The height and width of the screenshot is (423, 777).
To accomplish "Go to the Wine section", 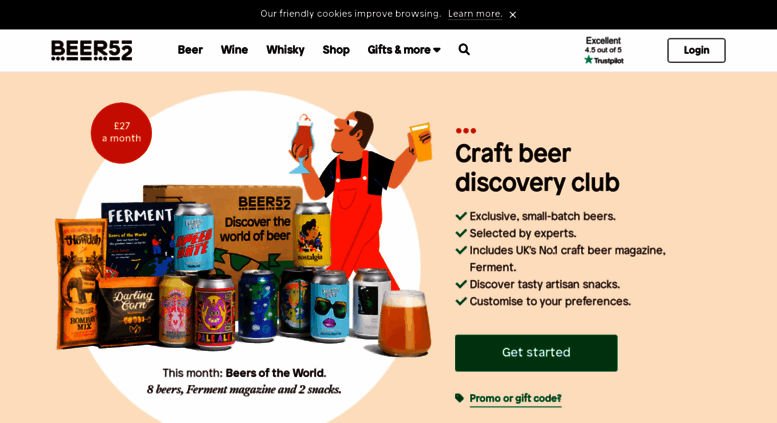I will [x=234, y=50].
